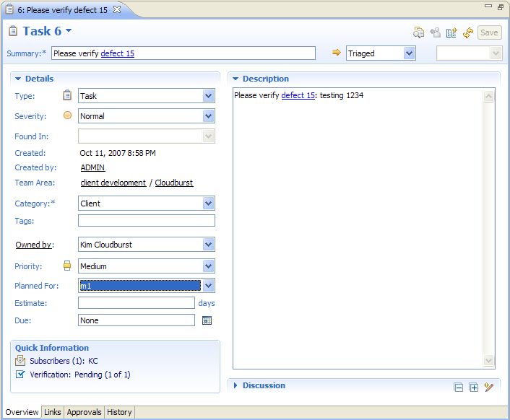Switch to the History tab

119,412
